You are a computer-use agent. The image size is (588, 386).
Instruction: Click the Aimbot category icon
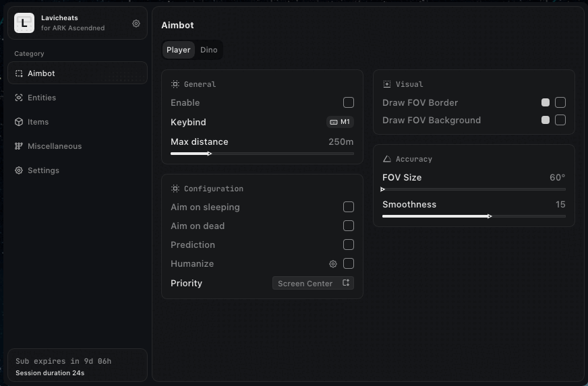19,73
